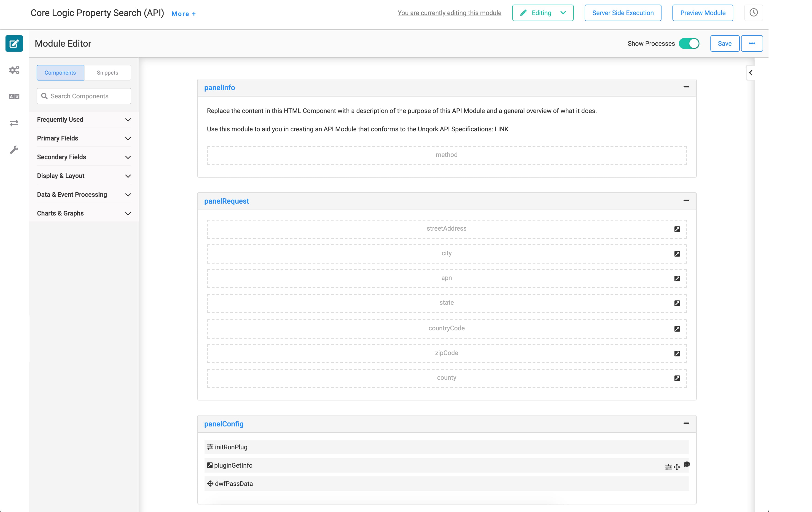Select the countryCode field box
The image size is (812, 512).
[x=447, y=329]
